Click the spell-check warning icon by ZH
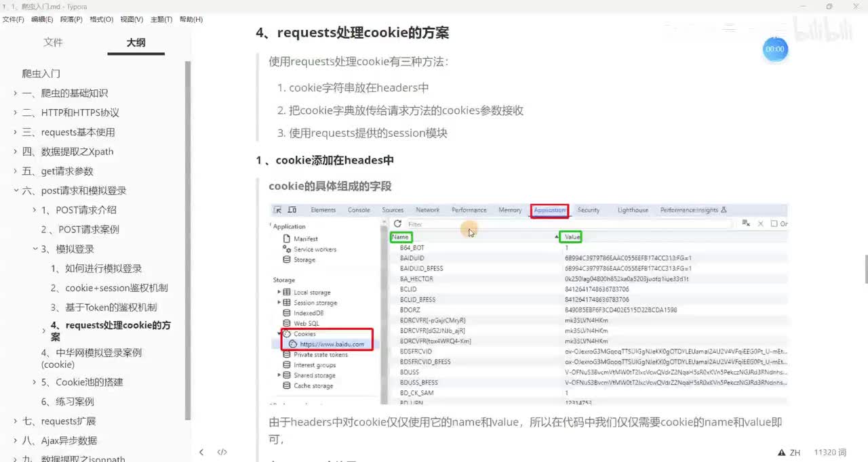 pos(782,453)
